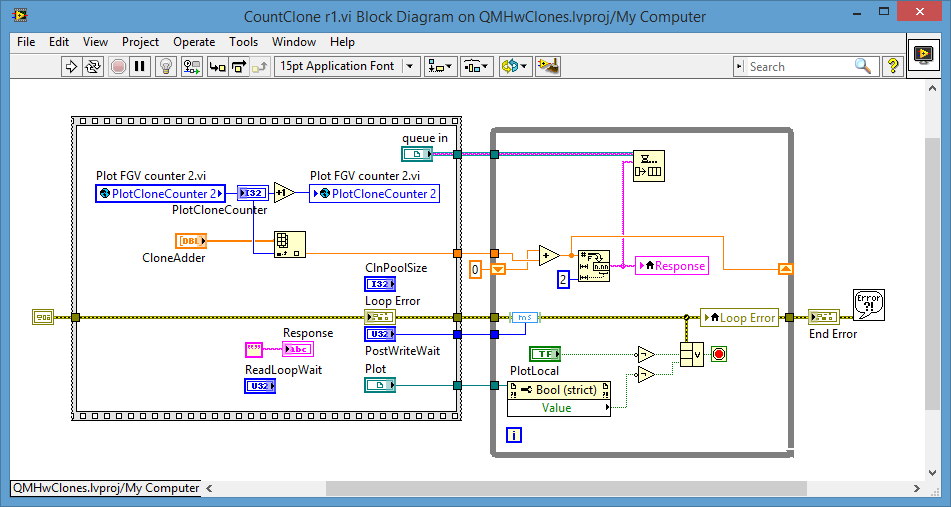Click the Context Help question mark
Viewport: 951px width, 507px height.
click(893, 66)
